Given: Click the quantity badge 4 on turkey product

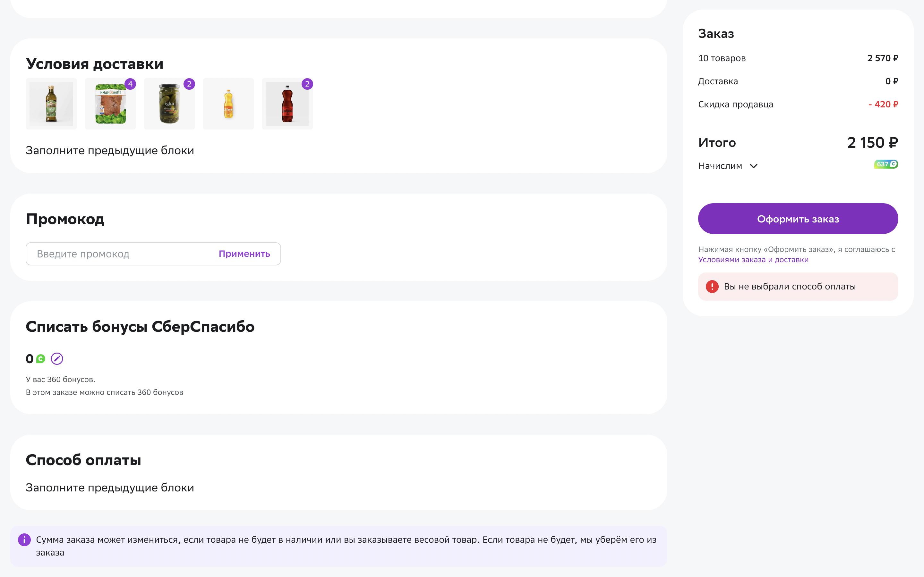Looking at the screenshot, I should coord(130,84).
